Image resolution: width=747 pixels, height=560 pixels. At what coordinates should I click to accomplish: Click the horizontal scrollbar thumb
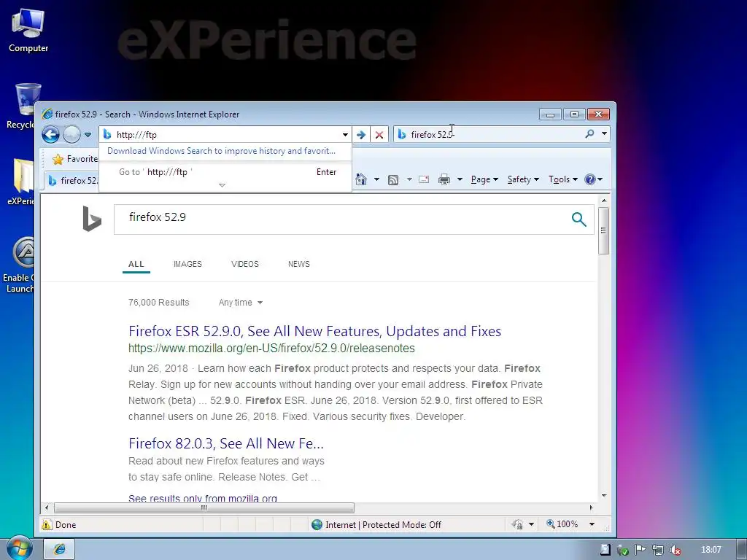[x=204, y=507]
